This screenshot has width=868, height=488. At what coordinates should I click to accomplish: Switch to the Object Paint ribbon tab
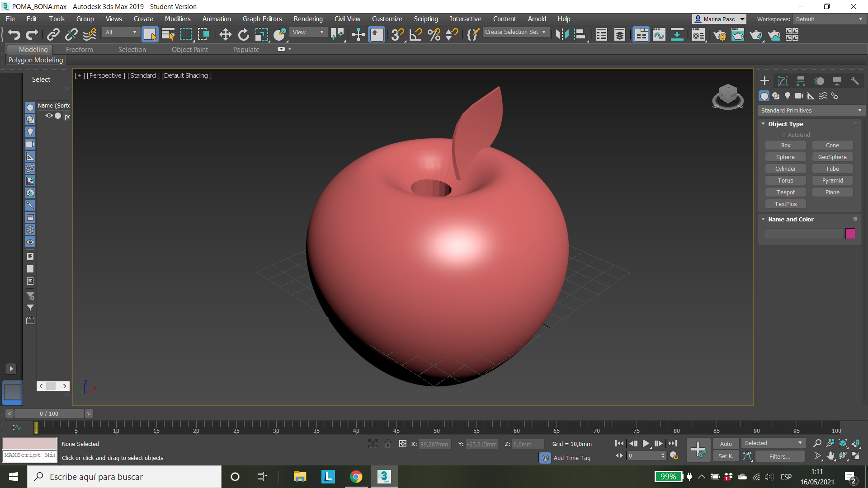pyautogui.click(x=189, y=50)
